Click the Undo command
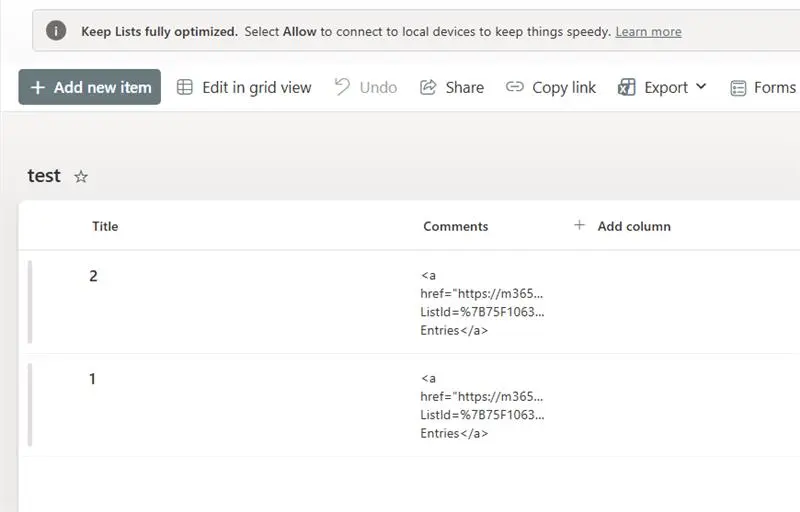The height and width of the screenshot is (512, 800). coord(366,88)
